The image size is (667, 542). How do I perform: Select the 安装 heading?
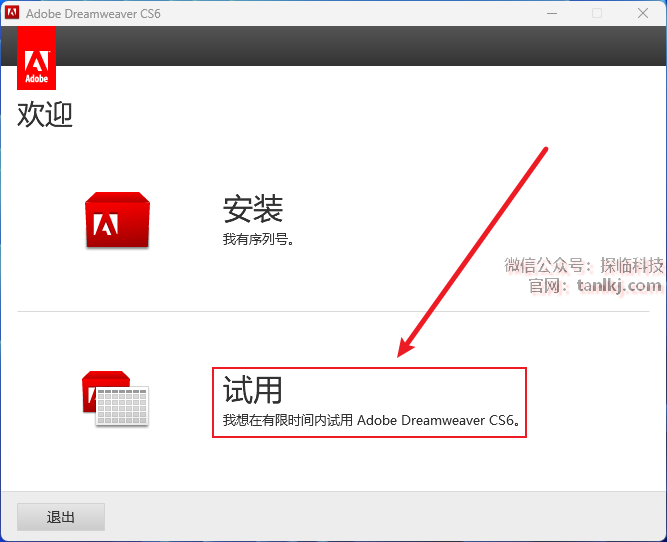click(253, 208)
